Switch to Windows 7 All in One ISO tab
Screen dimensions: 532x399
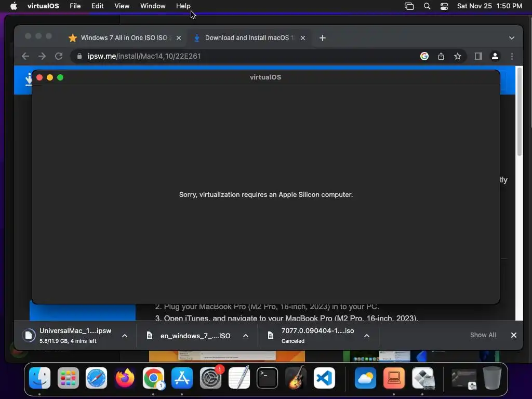coord(124,37)
